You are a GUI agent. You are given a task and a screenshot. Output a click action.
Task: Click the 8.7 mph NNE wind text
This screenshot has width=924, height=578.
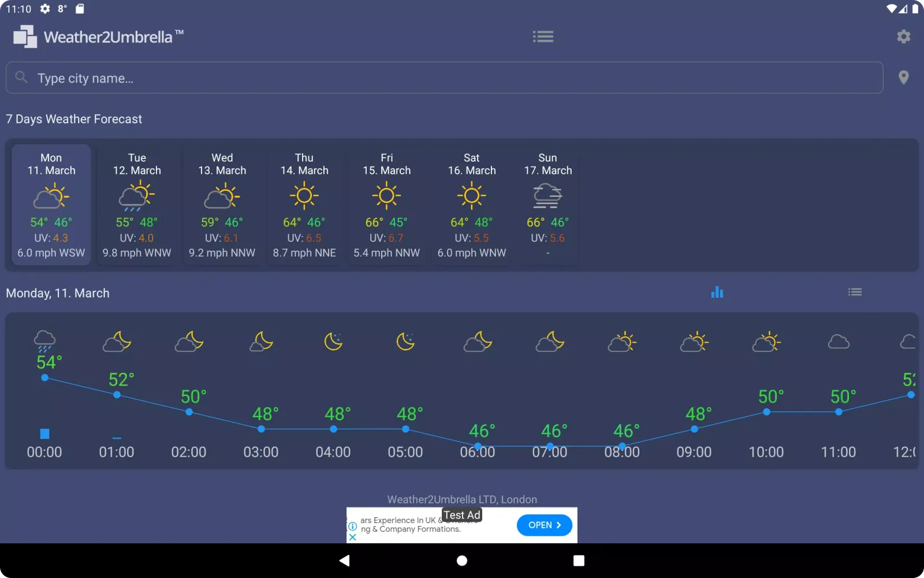coord(304,253)
